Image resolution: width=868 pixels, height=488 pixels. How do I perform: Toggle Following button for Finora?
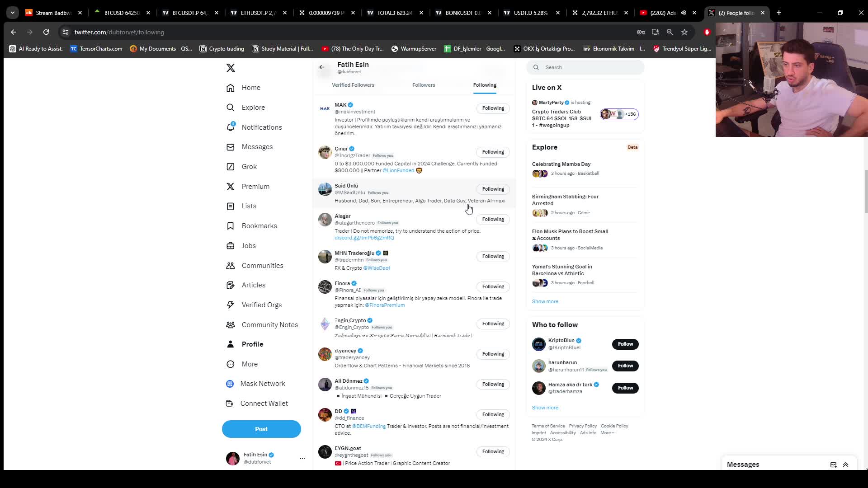tap(493, 286)
